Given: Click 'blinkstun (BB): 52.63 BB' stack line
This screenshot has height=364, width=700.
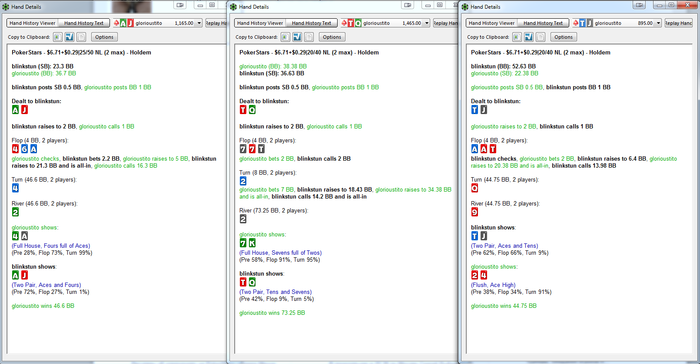Looking at the screenshot, I should (x=504, y=66).
